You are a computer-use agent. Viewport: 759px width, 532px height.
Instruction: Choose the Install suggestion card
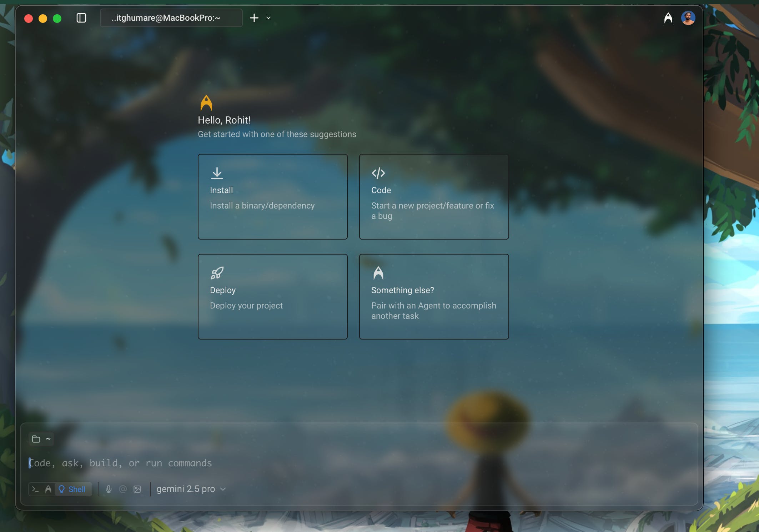pos(272,197)
